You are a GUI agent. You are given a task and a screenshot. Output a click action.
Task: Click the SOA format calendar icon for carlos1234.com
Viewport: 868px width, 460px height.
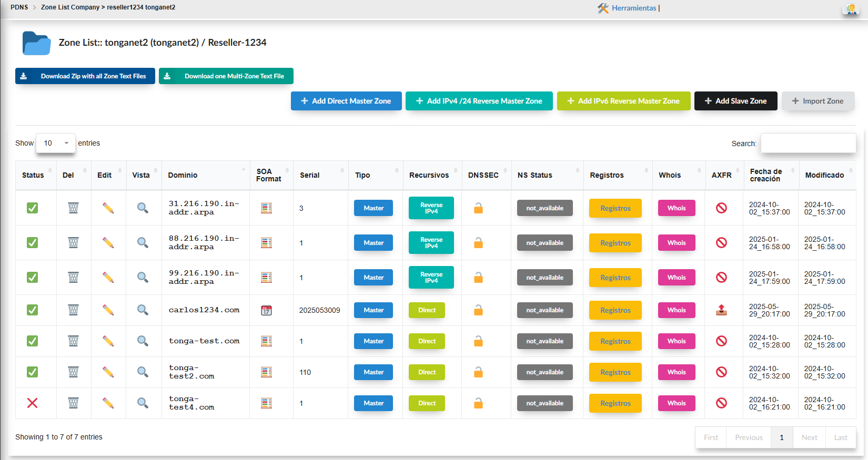(267, 310)
